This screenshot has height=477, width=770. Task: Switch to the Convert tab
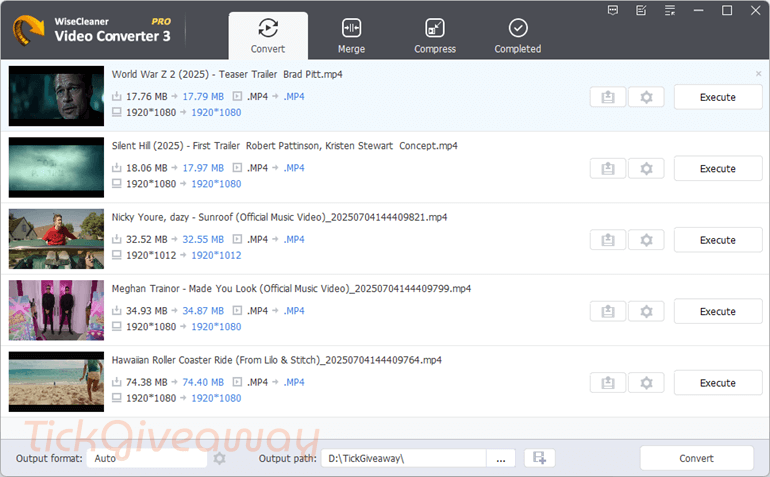coord(268,36)
